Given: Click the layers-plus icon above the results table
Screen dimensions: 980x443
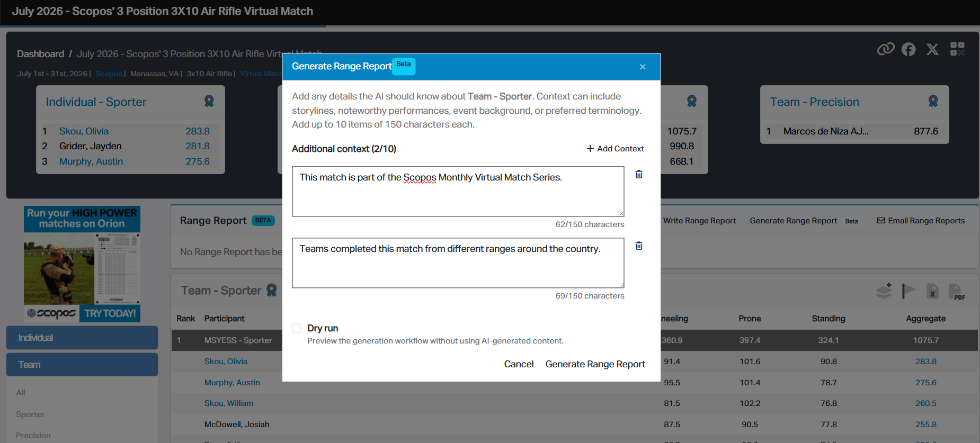Looking at the screenshot, I should click(x=884, y=291).
